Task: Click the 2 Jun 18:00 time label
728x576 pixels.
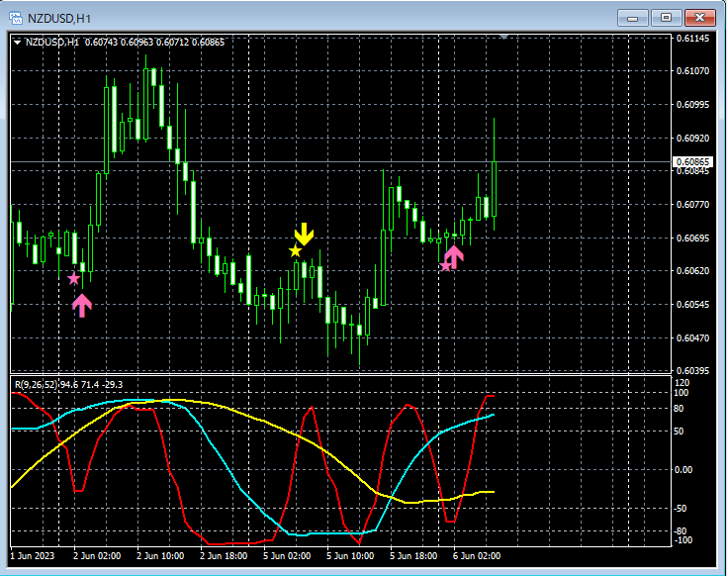Action: [x=224, y=556]
